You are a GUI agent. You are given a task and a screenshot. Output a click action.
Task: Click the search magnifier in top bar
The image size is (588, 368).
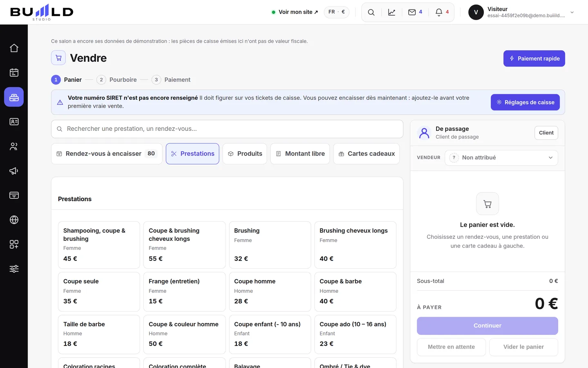(371, 12)
